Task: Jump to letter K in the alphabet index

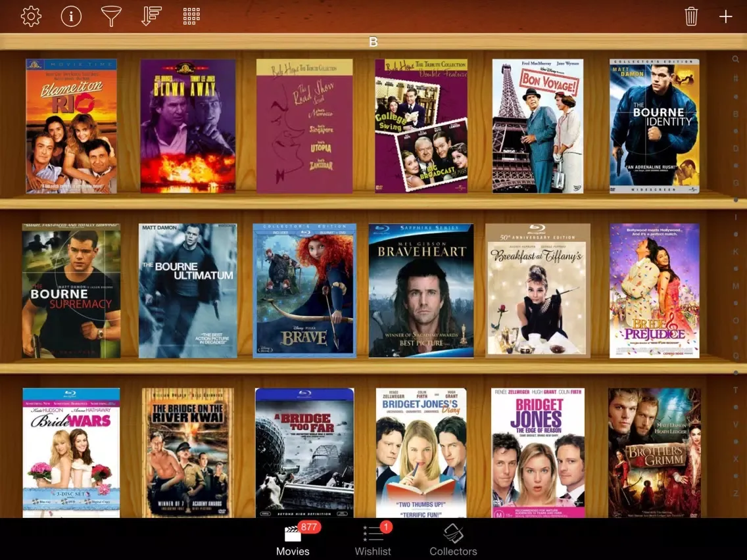Action: (x=736, y=252)
